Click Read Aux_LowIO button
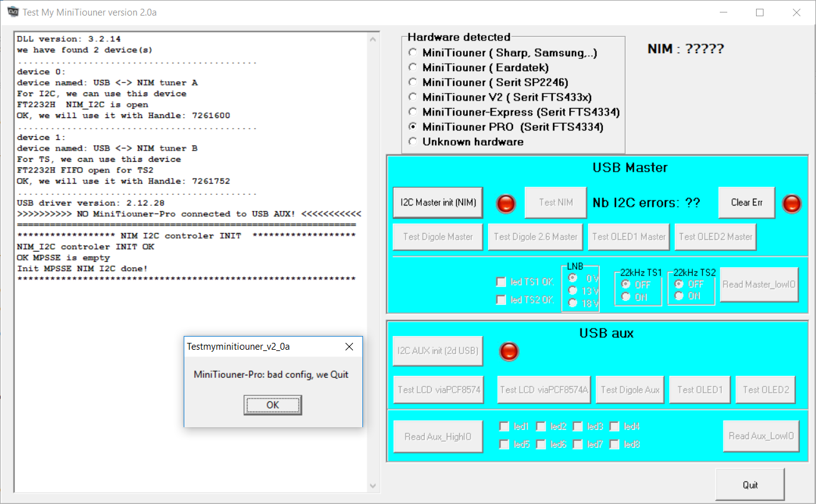 coord(760,436)
